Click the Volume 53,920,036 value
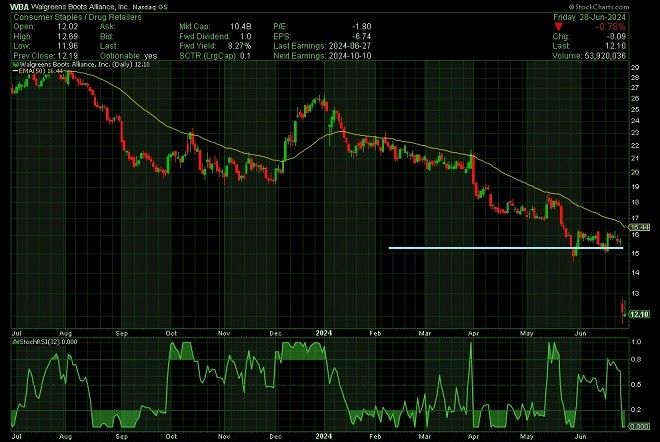Screen dimensions: 660x442 605,56
